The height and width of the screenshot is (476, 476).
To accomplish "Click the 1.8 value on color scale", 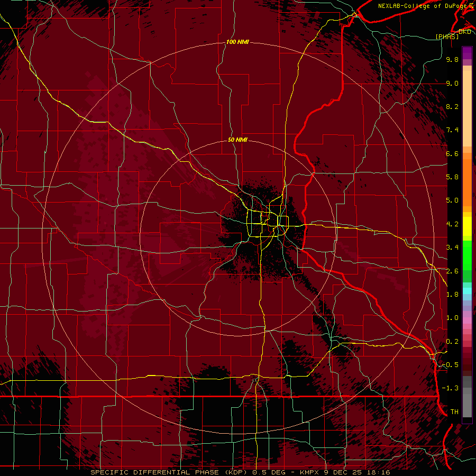I will (x=452, y=295).
